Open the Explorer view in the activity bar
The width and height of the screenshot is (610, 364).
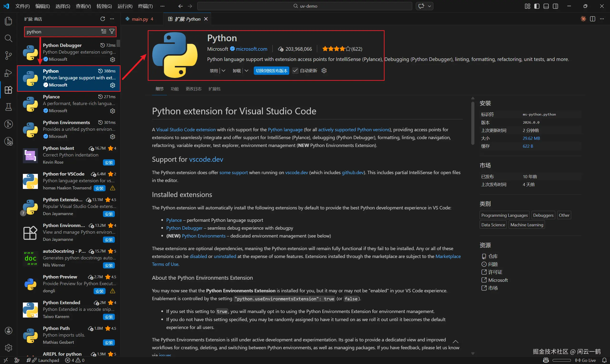click(x=8, y=21)
